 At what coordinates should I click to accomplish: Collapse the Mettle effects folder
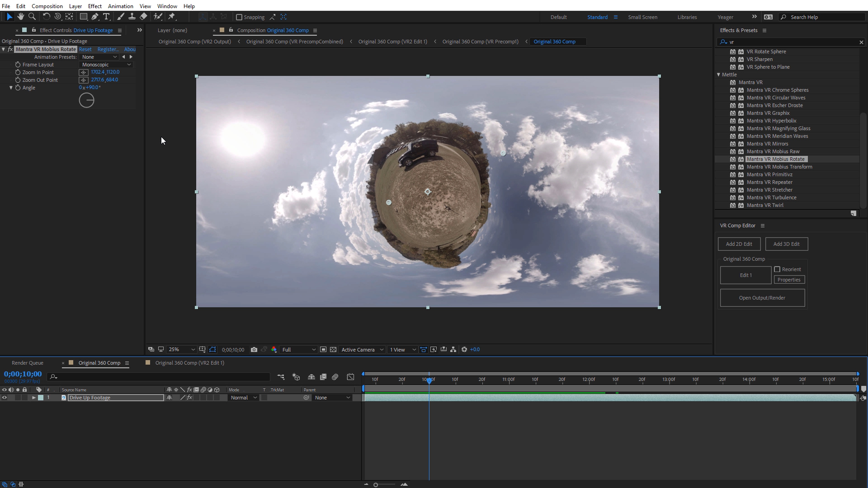pos(719,75)
